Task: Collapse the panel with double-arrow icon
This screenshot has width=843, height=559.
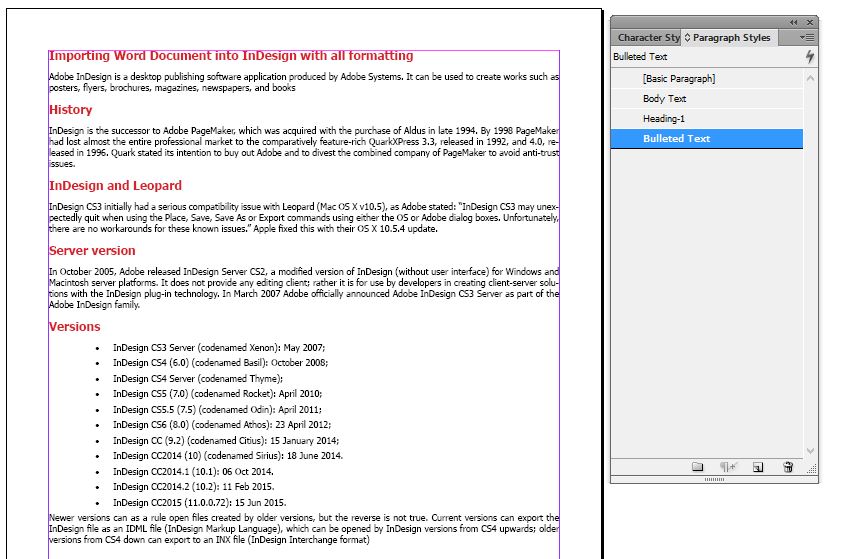Action: (x=794, y=22)
